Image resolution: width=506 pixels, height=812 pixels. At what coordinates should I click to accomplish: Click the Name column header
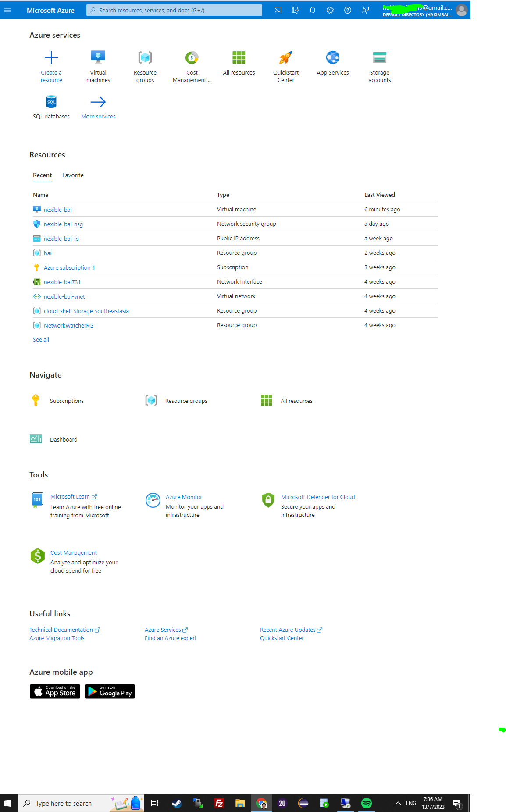(41, 195)
